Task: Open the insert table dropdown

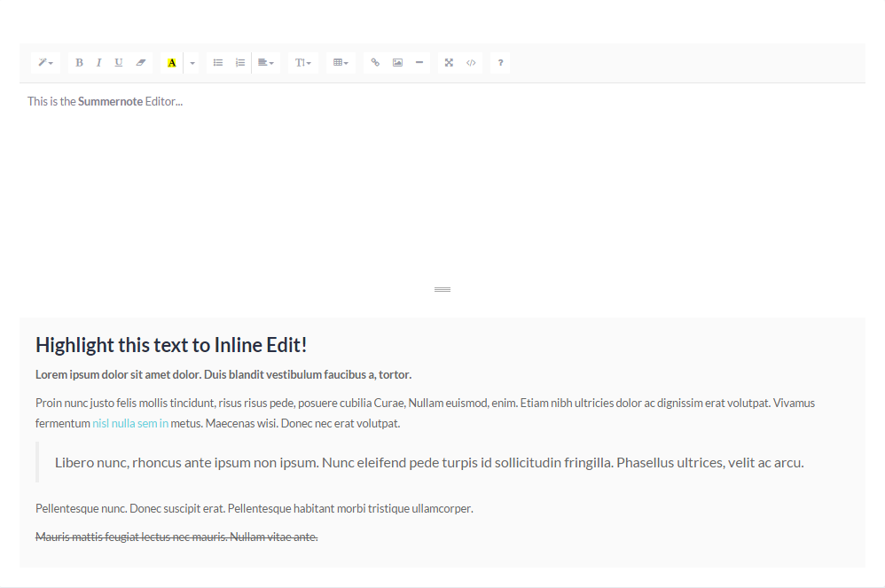Action: [x=341, y=63]
